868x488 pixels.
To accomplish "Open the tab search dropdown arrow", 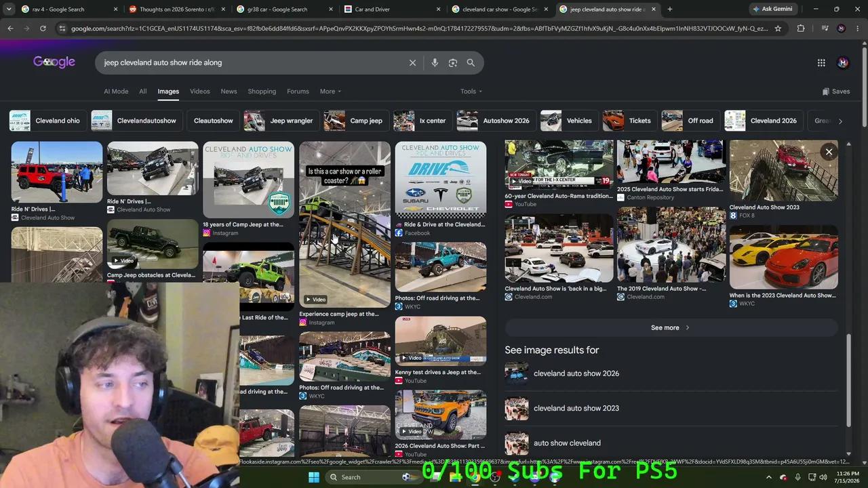I will tap(9, 9).
